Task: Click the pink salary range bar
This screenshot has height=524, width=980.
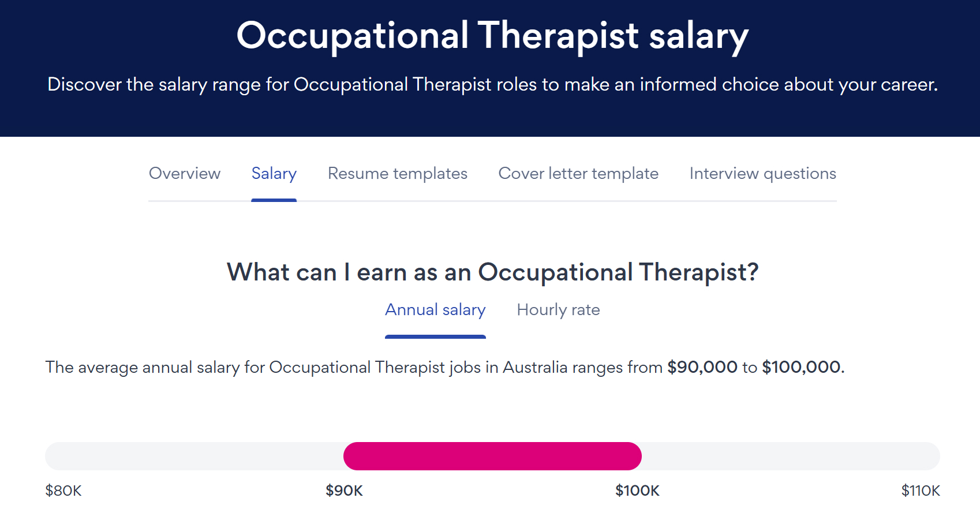Action: pos(492,456)
